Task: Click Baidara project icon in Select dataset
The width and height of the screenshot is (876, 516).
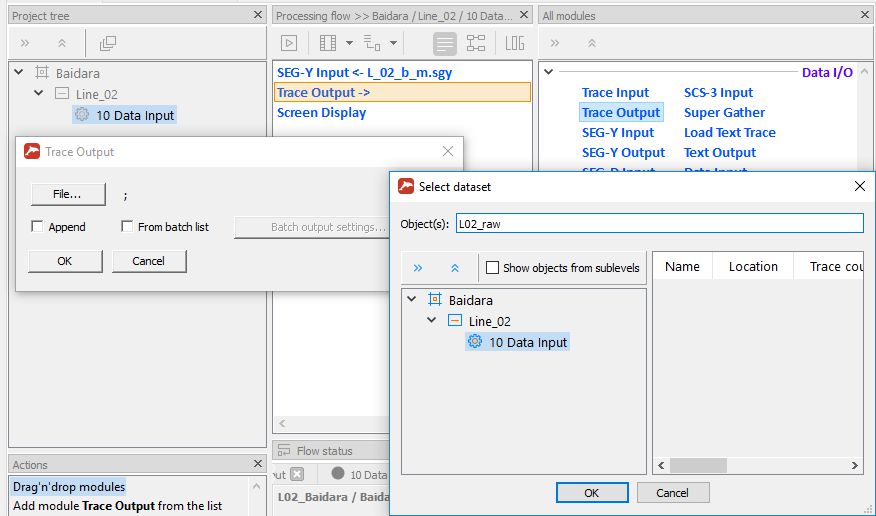Action: (x=435, y=299)
